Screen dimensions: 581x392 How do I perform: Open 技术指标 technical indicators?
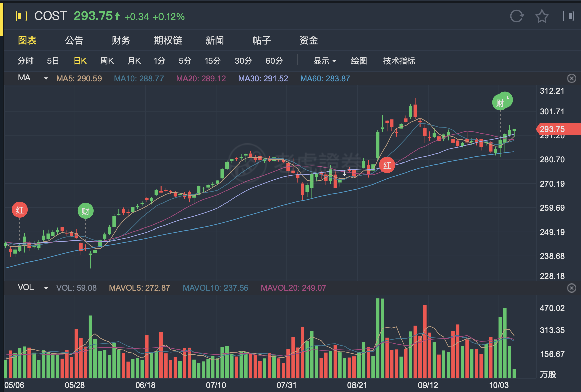click(x=399, y=61)
